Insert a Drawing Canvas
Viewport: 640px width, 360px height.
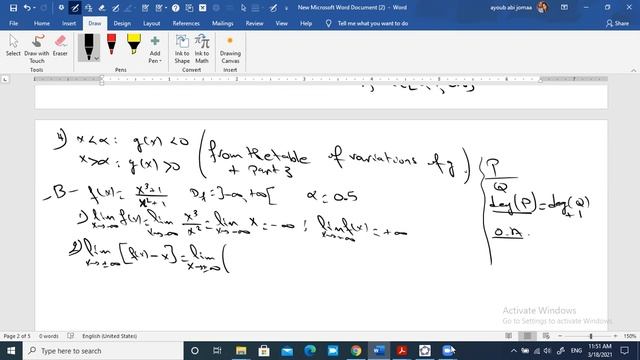(x=230, y=49)
